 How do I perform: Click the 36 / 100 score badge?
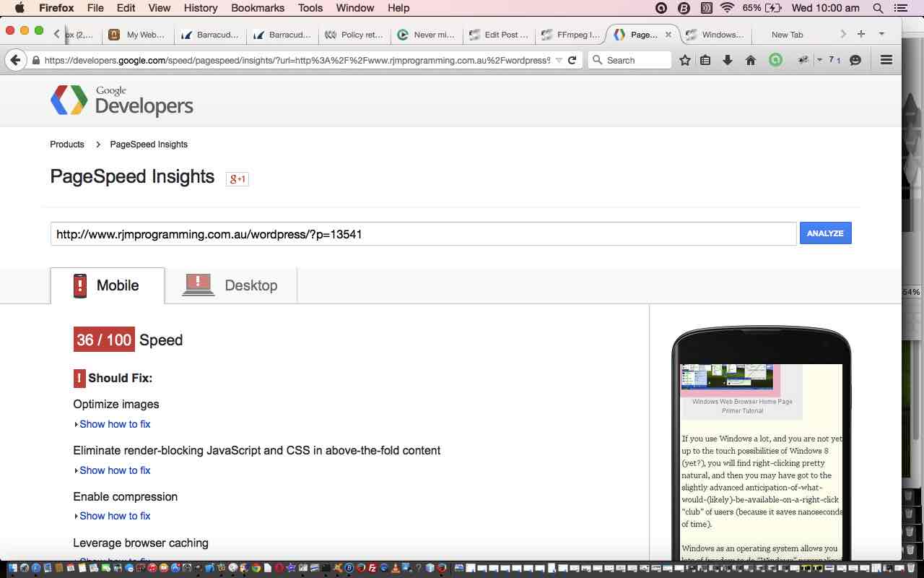coord(104,340)
